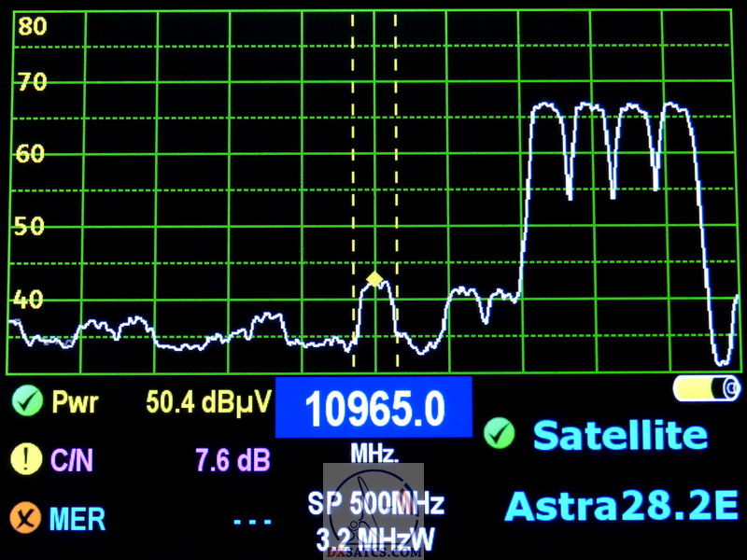Open the Astra28.2E satellite selection
747x560 pixels.
620,506
